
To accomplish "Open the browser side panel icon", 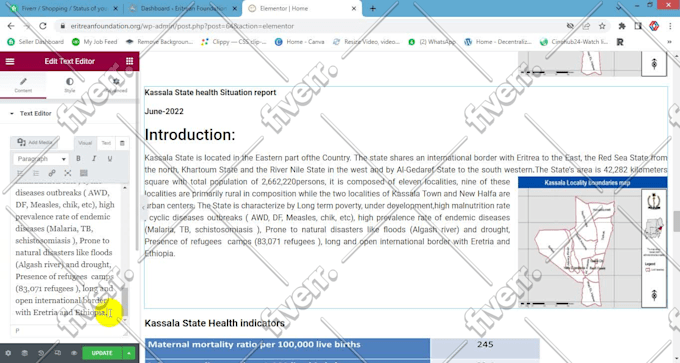I will pos(638,26).
